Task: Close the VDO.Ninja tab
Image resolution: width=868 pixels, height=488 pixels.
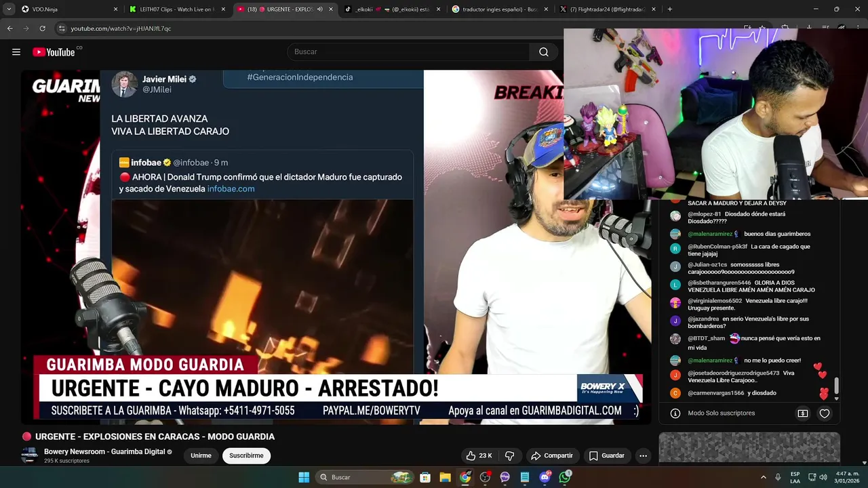Action: coord(115,9)
